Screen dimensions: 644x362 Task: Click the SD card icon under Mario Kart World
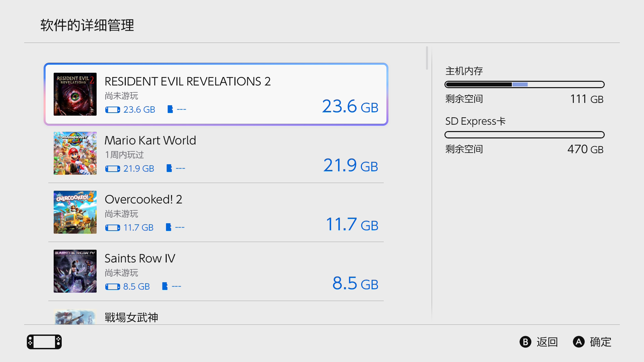coord(169,168)
